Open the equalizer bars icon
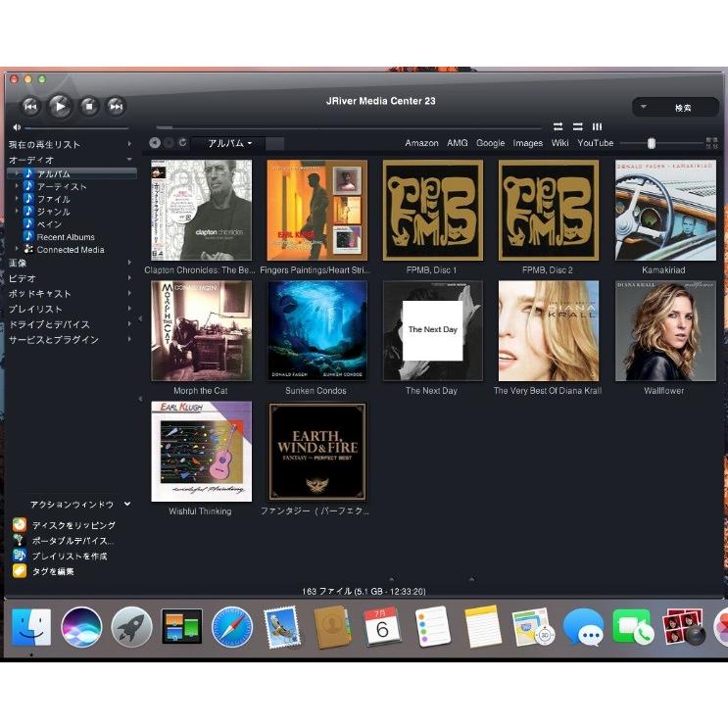The image size is (728, 728). click(x=597, y=126)
